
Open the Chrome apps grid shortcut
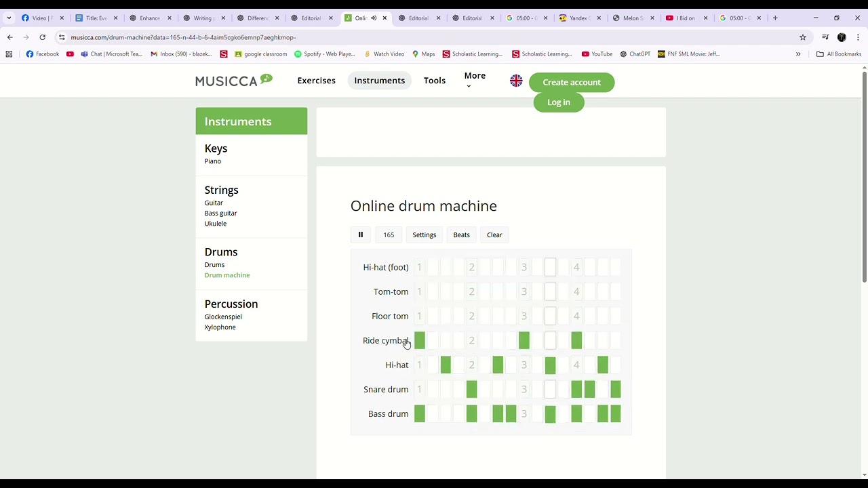[x=9, y=54]
